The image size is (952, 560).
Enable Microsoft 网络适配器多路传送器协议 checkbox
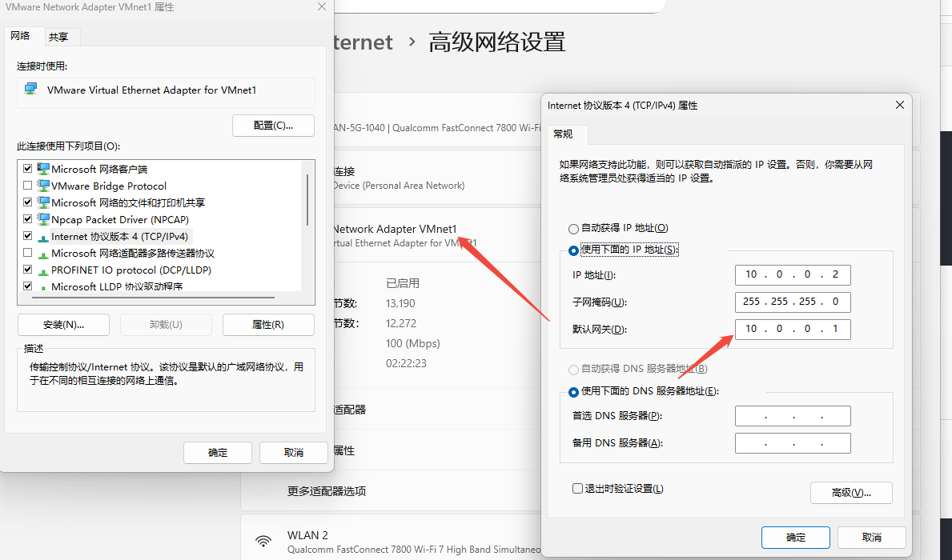coord(28,253)
